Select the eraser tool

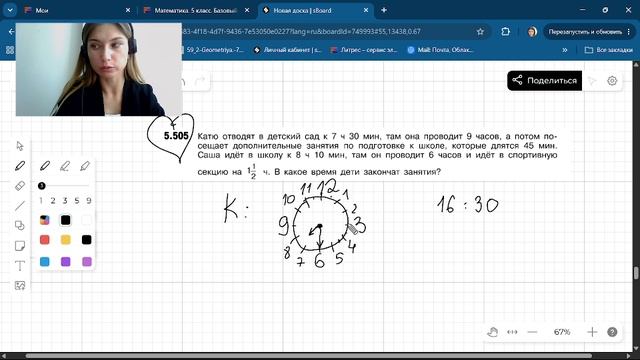pyautogui.click(x=20, y=186)
